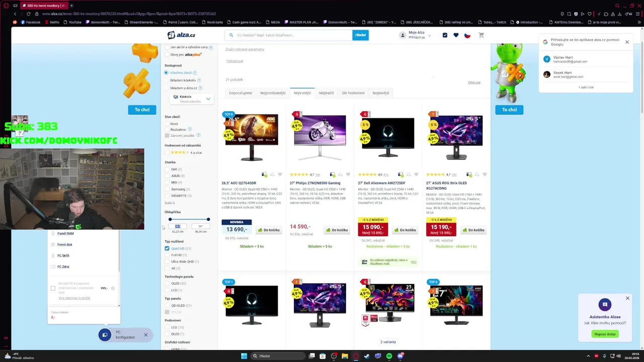Close the PC konfigurátor chip
The height and width of the screenshot is (362, 644).
pos(145,335)
